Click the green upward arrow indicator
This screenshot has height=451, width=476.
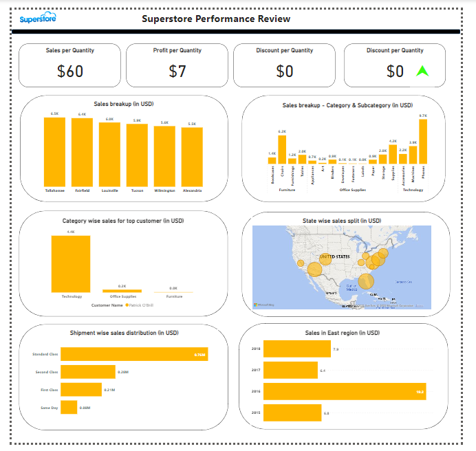pyautogui.click(x=422, y=71)
